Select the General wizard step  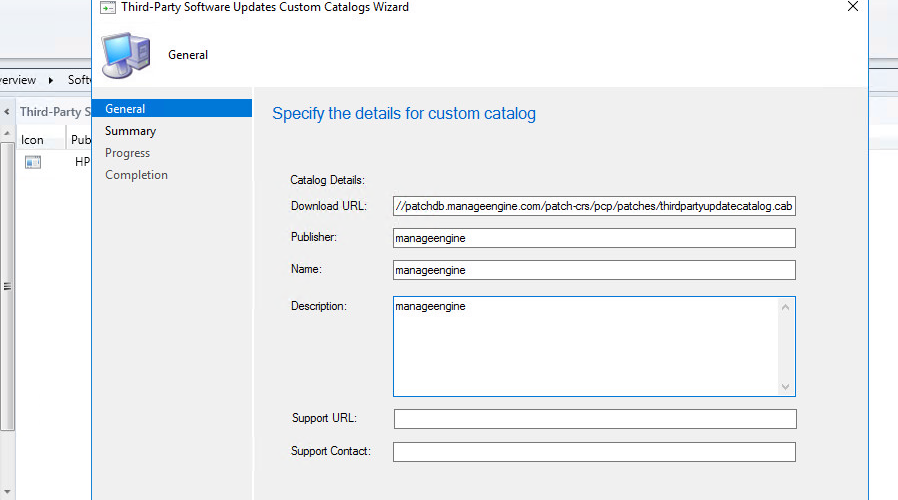172,108
